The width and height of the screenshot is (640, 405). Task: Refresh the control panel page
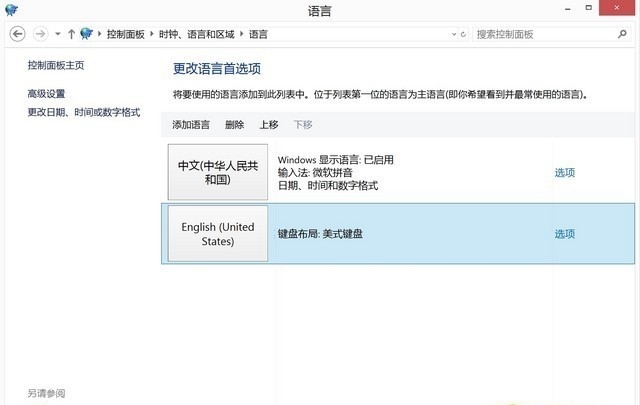pyautogui.click(x=463, y=34)
